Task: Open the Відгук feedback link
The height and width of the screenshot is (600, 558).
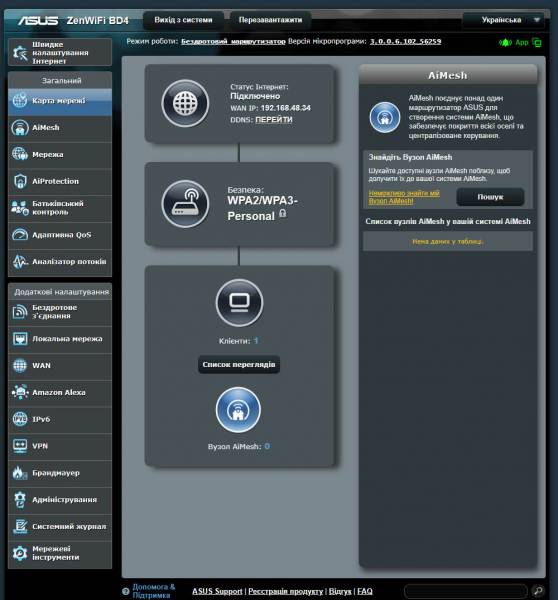Action: [x=340, y=591]
